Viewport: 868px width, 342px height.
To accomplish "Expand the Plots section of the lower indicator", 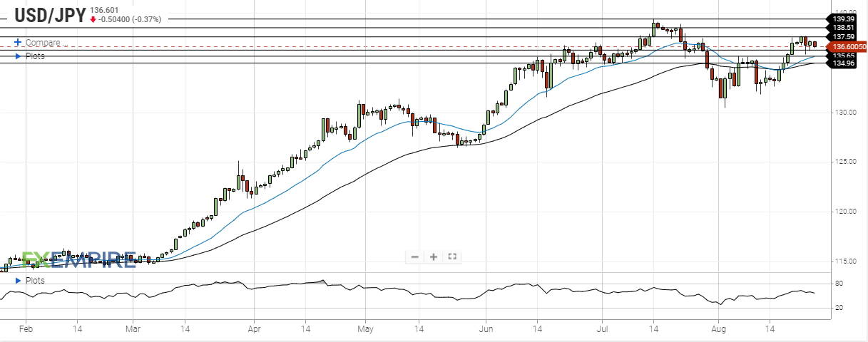I will tap(31, 281).
